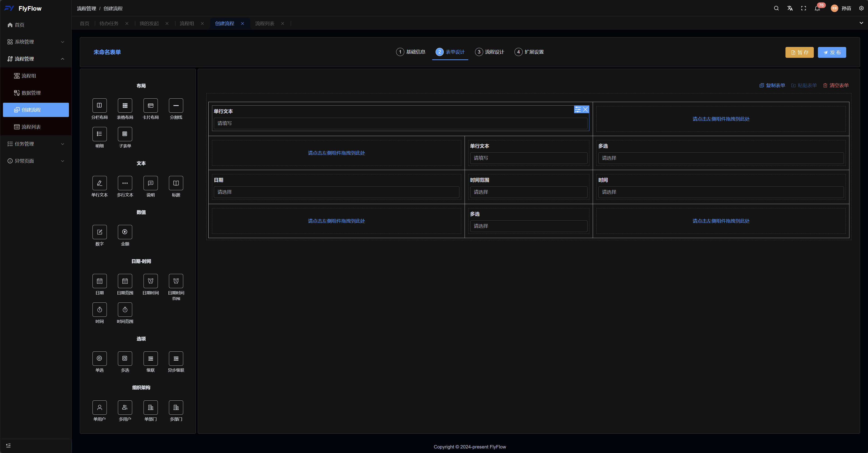Add the 日期范围 date range component
The image size is (868, 453).
[x=125, y=281]
